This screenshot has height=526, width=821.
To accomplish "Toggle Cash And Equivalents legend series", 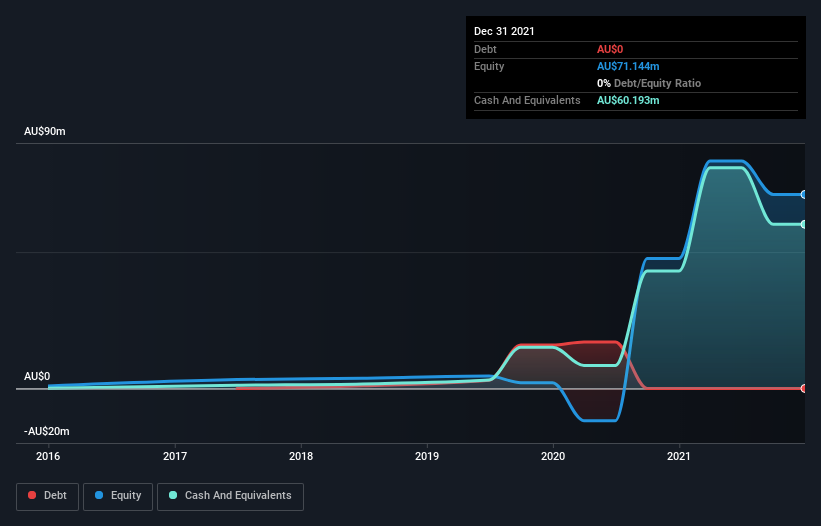I will 230,496.
